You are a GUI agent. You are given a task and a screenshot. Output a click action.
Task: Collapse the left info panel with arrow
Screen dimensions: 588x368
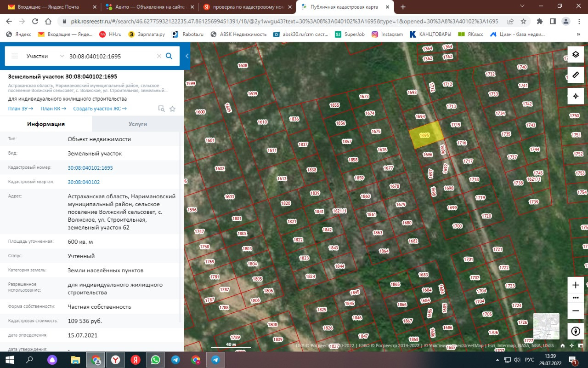pyautogui.click(x=187, y=56)
